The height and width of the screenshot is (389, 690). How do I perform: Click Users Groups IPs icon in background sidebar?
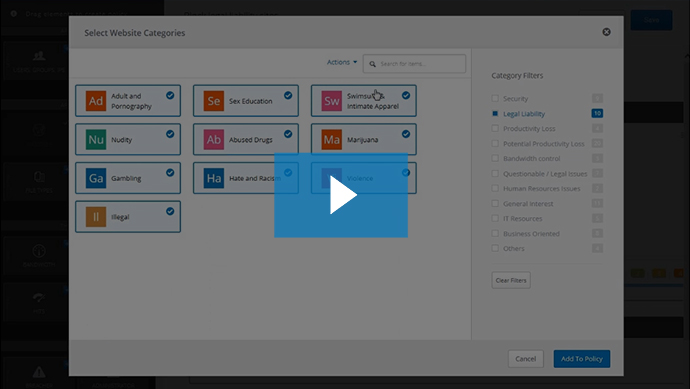(x=39, y=56)
